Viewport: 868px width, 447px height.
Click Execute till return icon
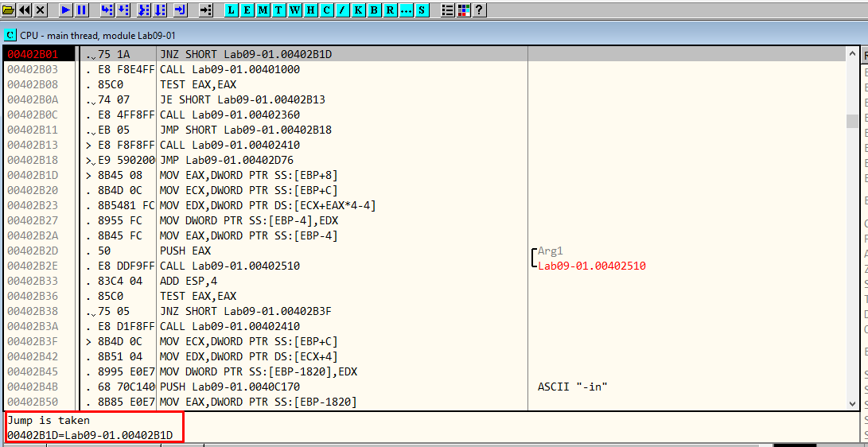(x=181, y=10)
